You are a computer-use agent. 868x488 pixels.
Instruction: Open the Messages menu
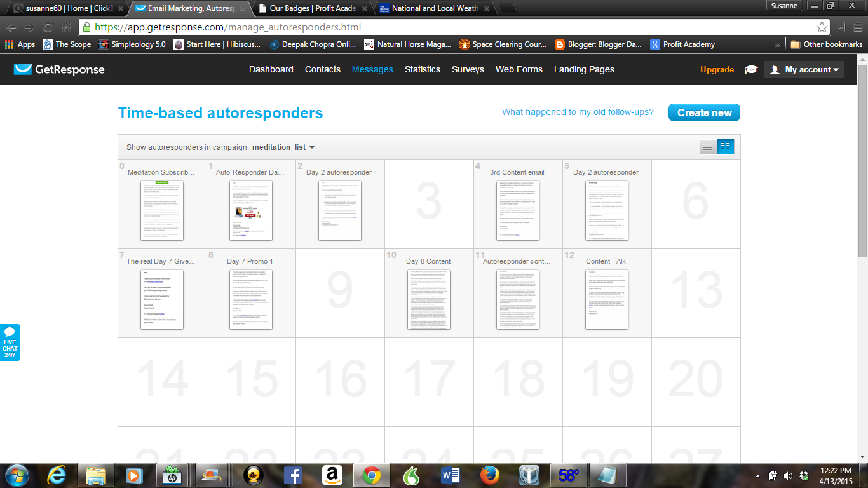pos(372,69)
